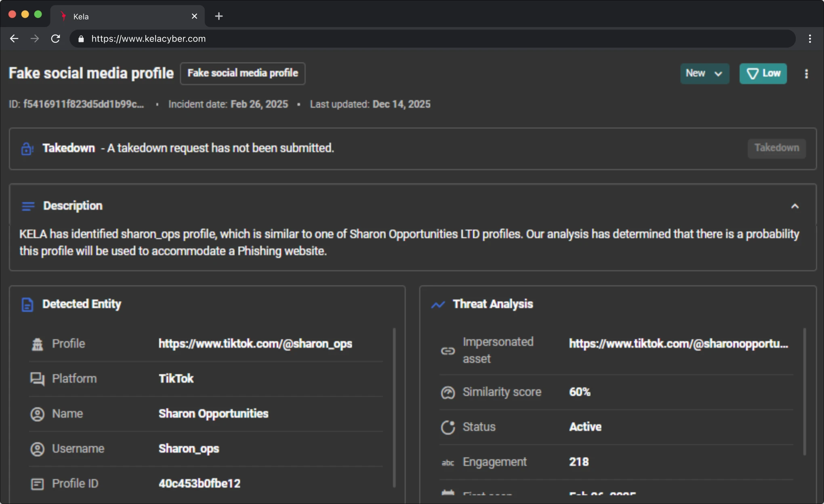Click the Engagement value 218
The image size is (824, 504).
[579, 462]
